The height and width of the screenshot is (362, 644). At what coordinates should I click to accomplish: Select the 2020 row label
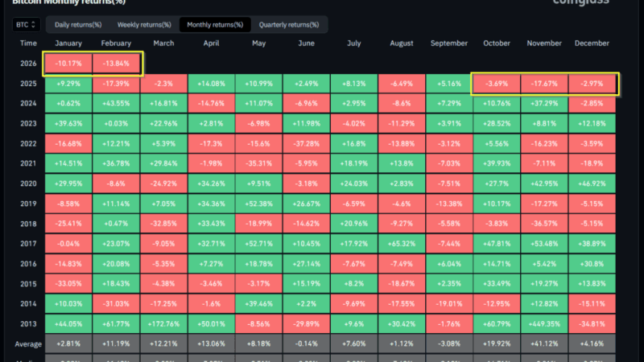pos(28,183)
